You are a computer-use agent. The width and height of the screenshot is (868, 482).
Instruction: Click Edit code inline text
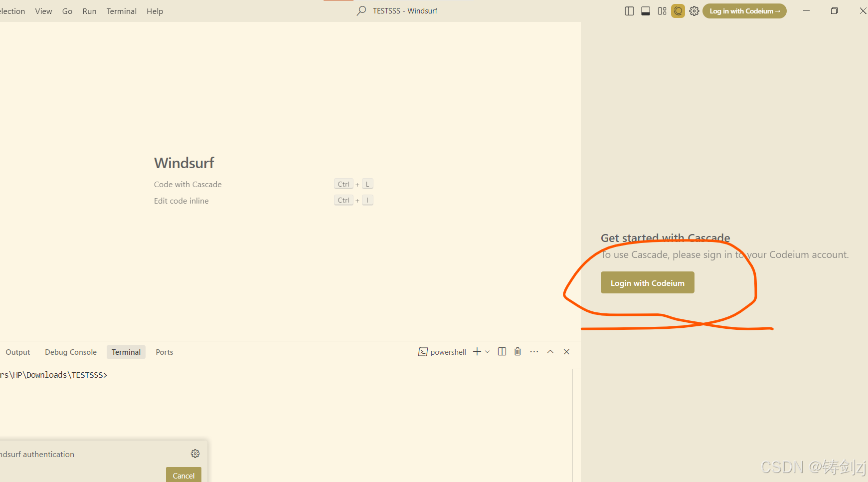[181, 201]
